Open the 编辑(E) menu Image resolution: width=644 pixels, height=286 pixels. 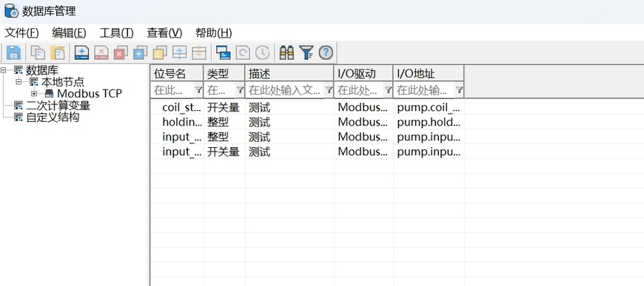(69, 33)
